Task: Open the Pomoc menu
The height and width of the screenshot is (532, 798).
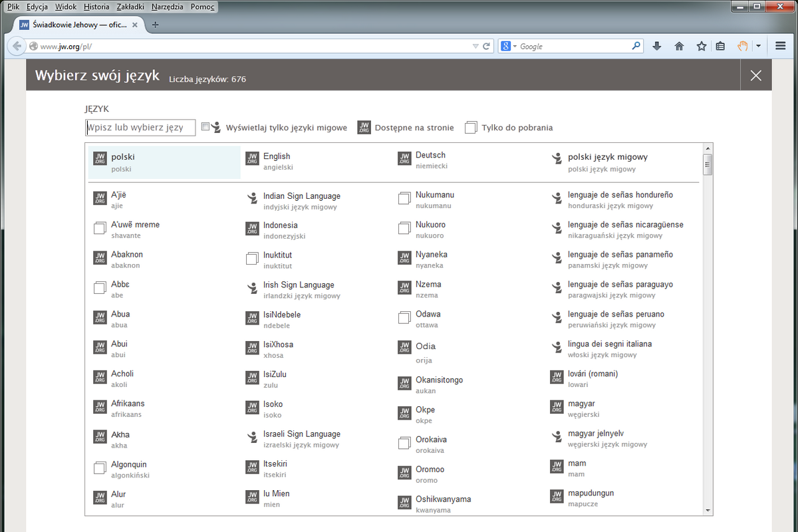Action: [x=202, y=6]
